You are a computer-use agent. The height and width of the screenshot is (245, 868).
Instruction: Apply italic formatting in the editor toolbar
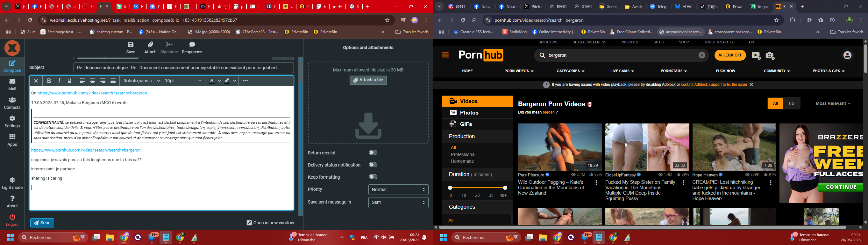coord(59,81)
